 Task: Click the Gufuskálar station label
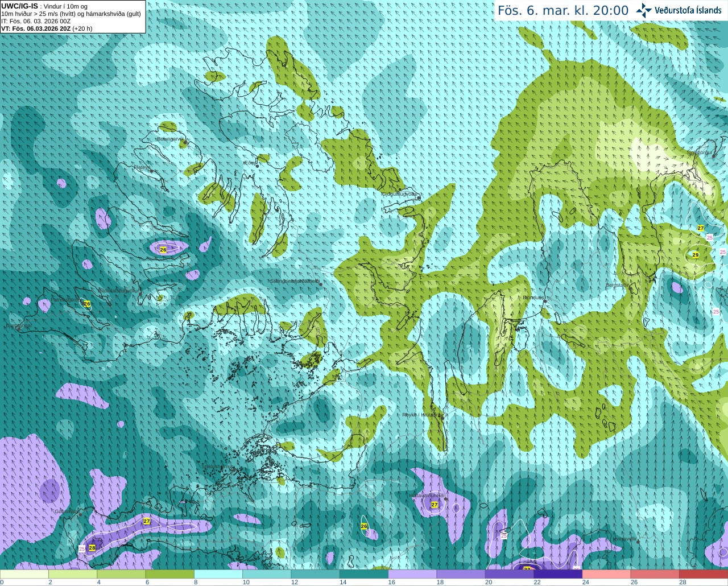point(66,511)
